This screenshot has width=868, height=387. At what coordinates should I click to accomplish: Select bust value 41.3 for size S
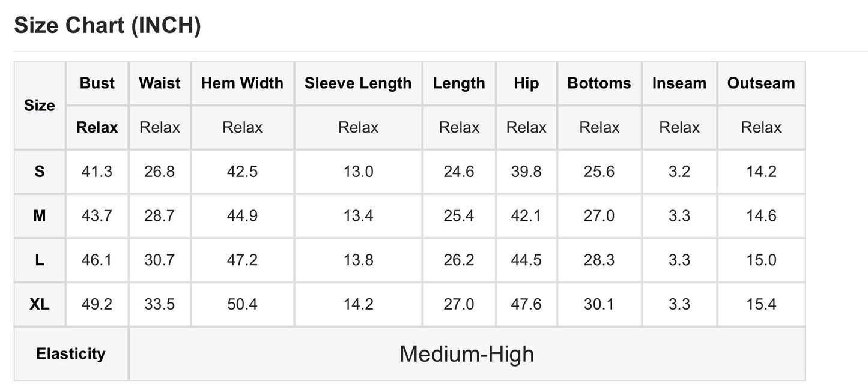(97, 172)
